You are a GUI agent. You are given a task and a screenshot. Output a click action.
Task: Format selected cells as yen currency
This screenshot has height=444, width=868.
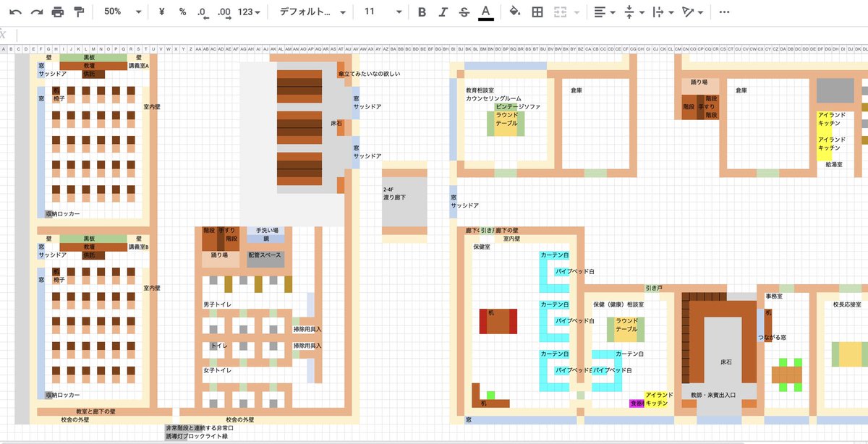click(x=161, y=12)
